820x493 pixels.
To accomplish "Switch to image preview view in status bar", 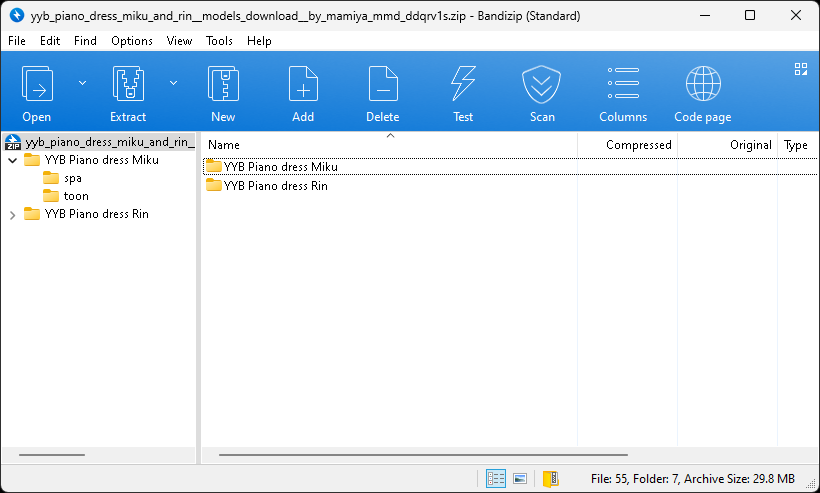I will (x=520, y=478).
